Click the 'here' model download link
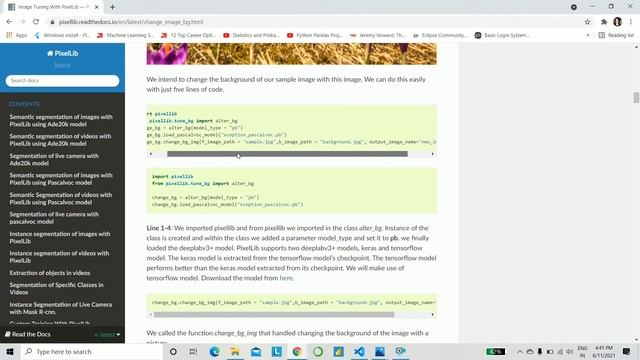The height and width of the screenshot is (360, 640). coord(286,278)
